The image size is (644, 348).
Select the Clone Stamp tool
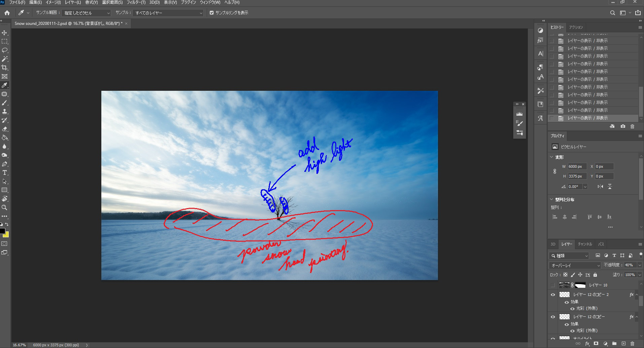point(5,112)
